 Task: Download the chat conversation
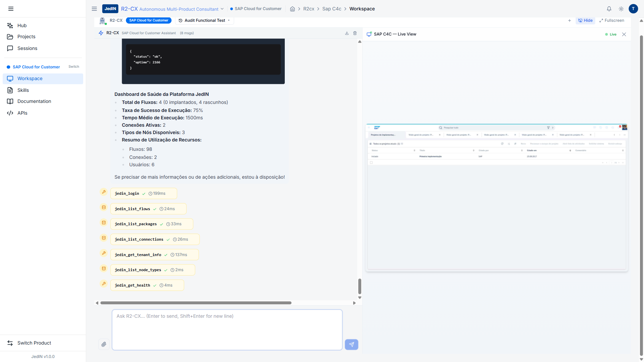click(x=347, y=33)
